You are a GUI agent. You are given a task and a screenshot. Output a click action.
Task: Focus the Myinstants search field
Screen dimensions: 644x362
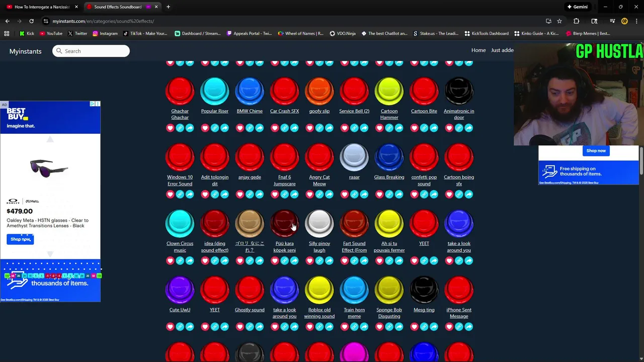[91, 51]
